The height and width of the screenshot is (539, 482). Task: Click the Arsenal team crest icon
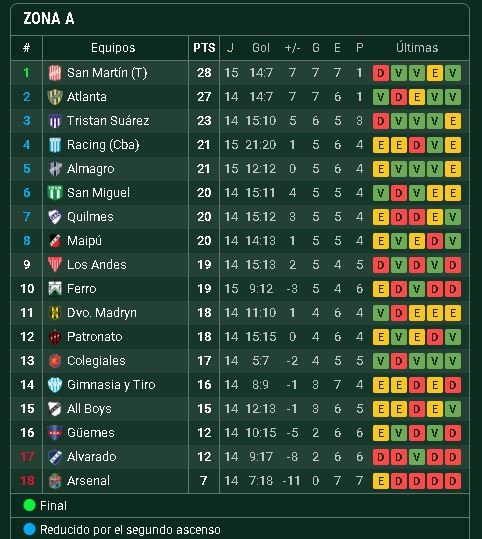55,481
